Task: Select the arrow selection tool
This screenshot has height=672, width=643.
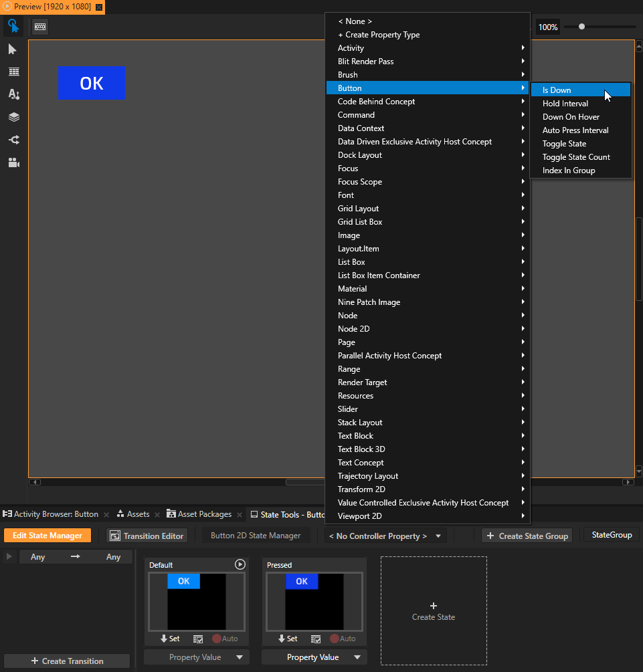Action: [13, 49]
